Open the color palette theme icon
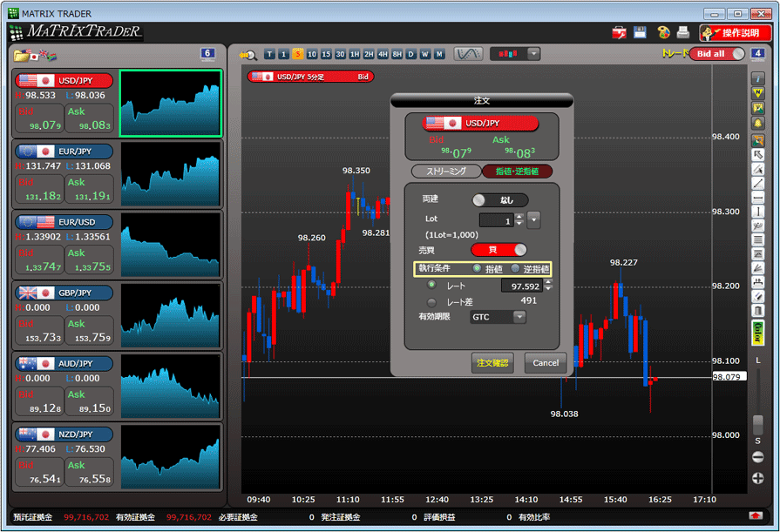The width and height of the screenshot is (780, 532). pos(663,33)
